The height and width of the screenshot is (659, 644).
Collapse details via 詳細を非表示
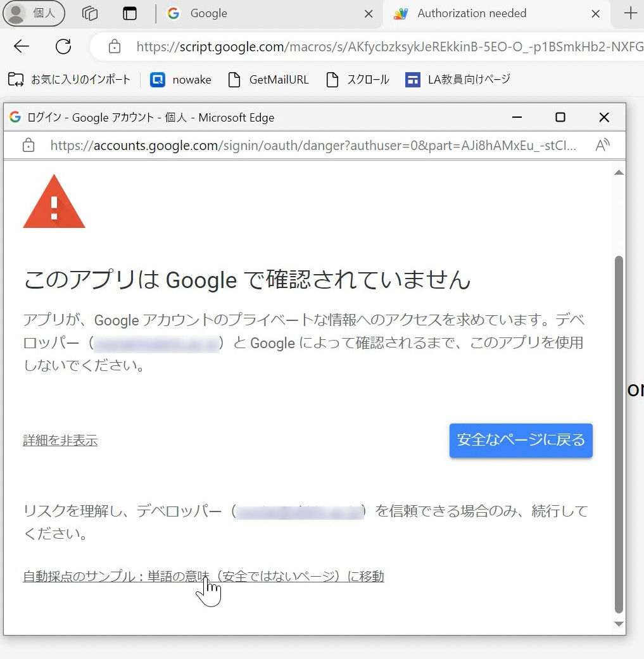point(60,440)
